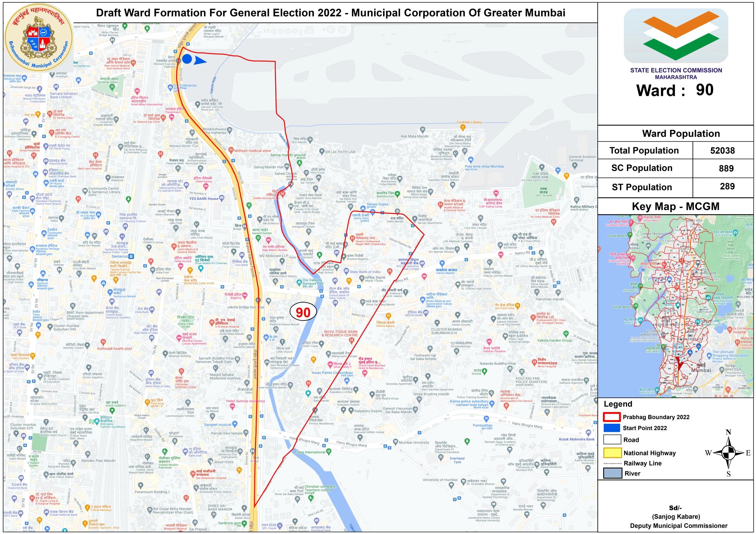
Task: Click the Total Population value 52038
Action: (x=722, y=151)
